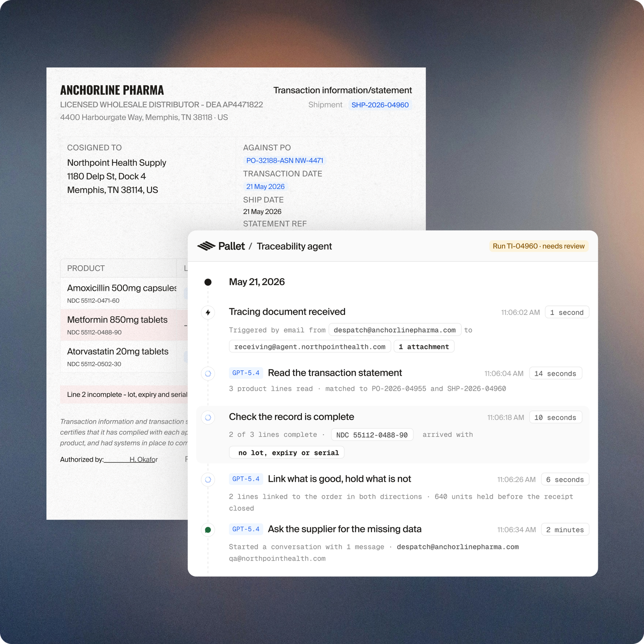Click the '4400 Harbourgate Way, Memphis' address line
The width and height of the screenshot is (644, 644).
tap(144, 117)
